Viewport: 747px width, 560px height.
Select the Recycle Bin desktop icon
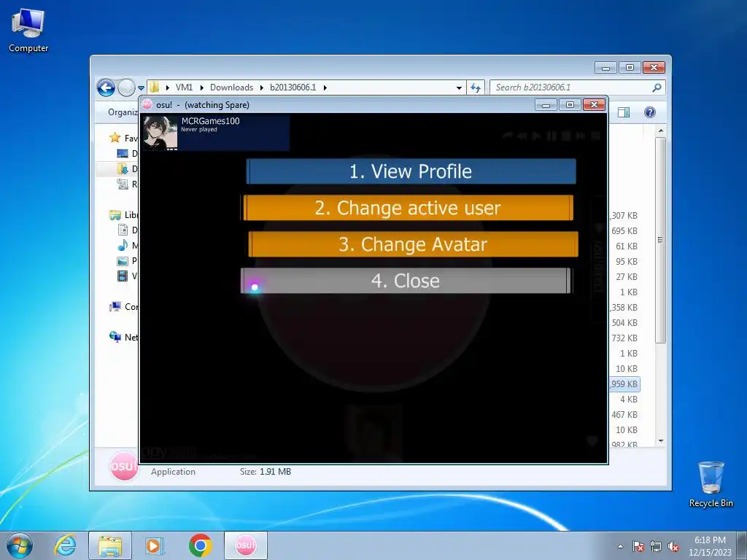(711, 484)
